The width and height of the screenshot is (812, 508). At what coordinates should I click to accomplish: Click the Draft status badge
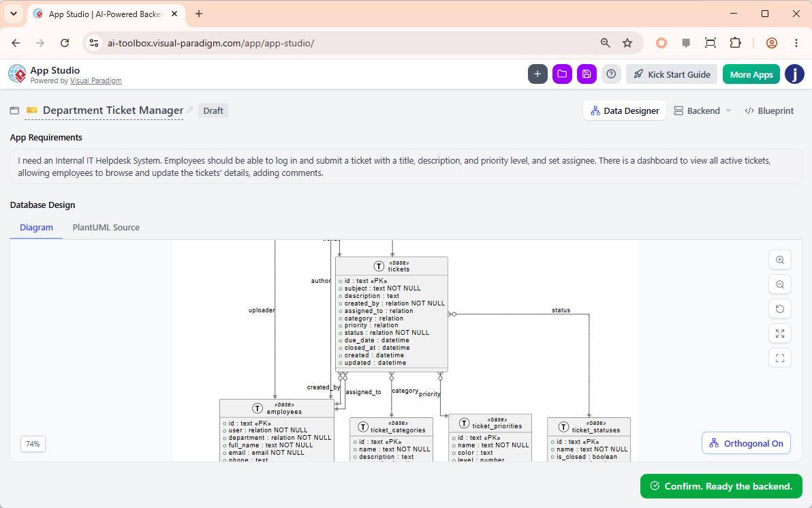coord(213,110)
